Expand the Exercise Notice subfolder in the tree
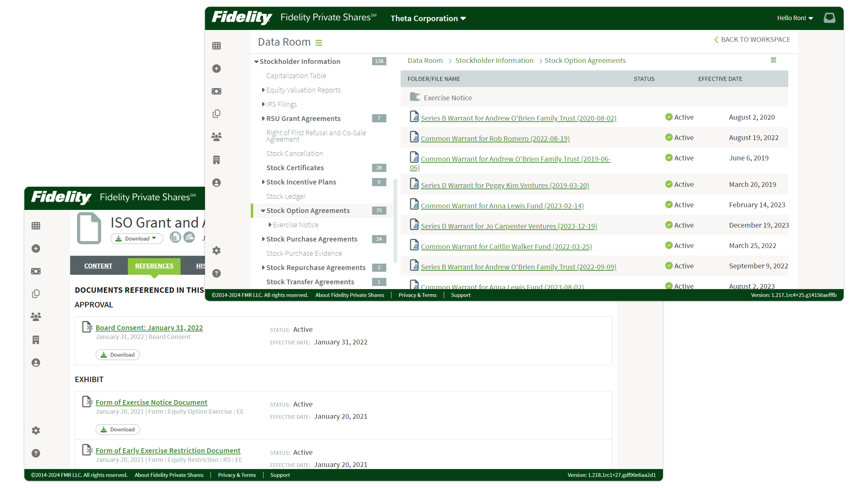Viewport: 868px width, 488px height. (270, 225)
